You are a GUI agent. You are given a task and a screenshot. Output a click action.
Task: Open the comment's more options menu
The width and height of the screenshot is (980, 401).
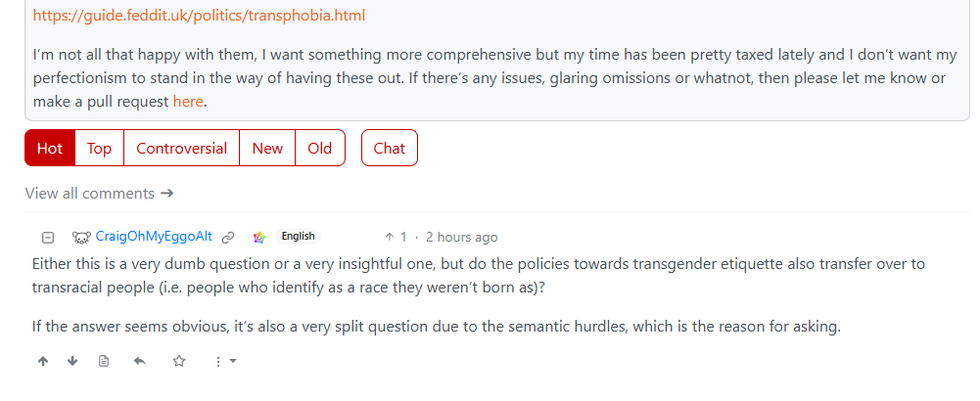coord(225,361)
